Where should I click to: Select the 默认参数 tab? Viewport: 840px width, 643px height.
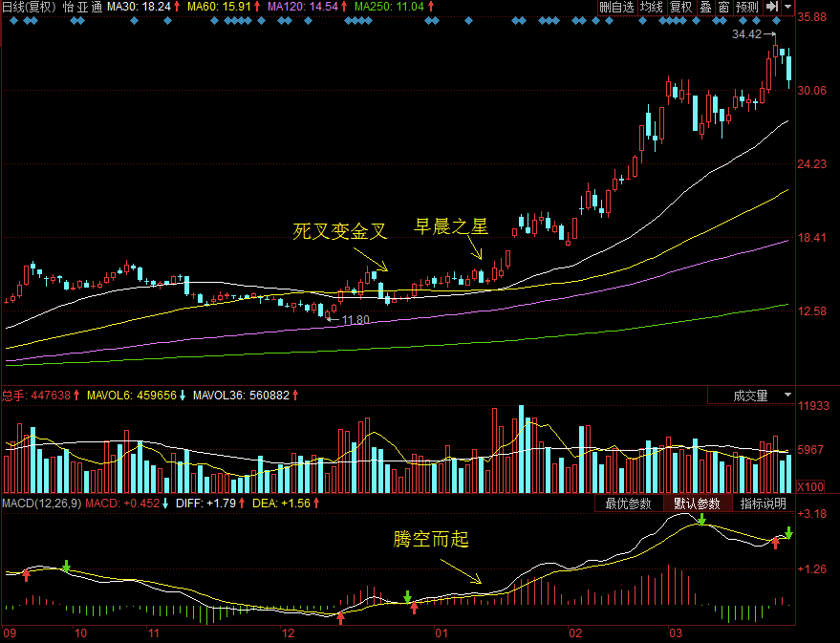(x=697, y=504)
